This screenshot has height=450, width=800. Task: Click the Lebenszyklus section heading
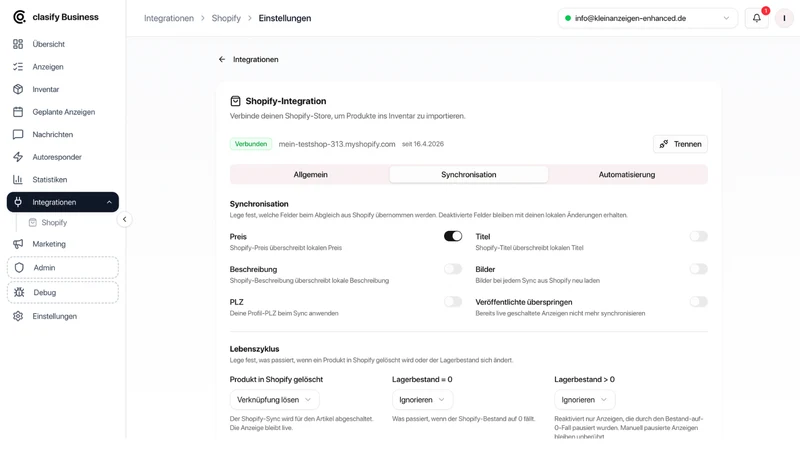255,349
